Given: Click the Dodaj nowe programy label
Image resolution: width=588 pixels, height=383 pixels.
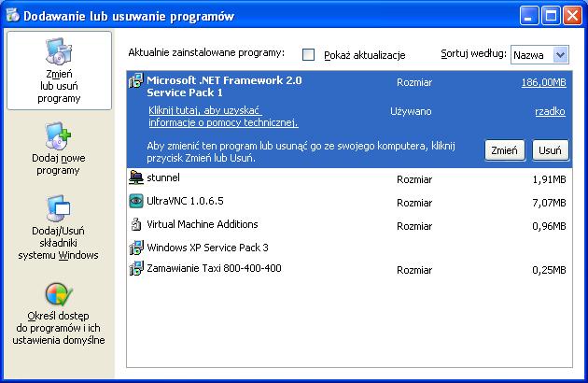Looking at the screenshot, I should [58, 164].
